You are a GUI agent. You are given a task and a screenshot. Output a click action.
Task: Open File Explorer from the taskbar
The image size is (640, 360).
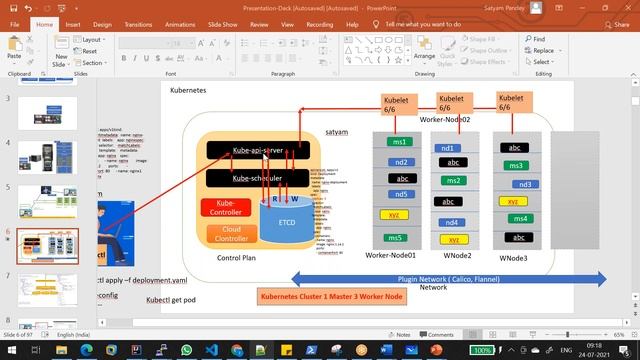pyautogui.click(x=61, y=350)
